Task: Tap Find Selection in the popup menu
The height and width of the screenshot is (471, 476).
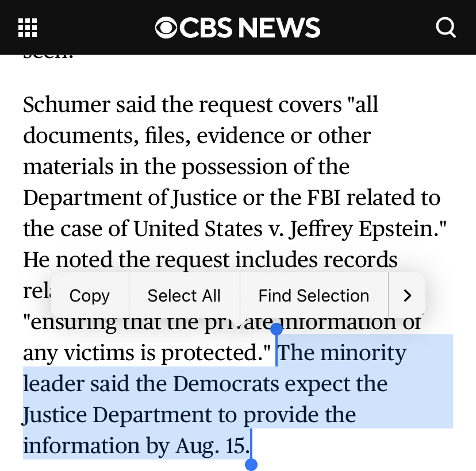Action: (x=313, y=295)
